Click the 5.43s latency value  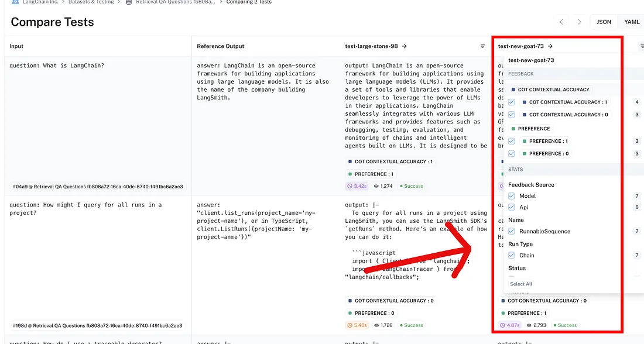click(360, 325)
